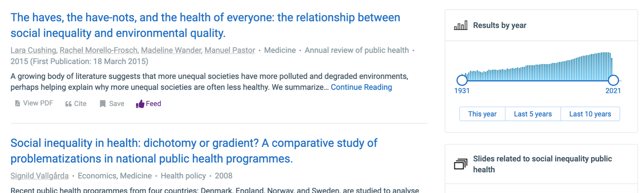This screenshot has width=644, height=193.
Task: Open author Manuel Pastor's profile
Action: coord(229,50)
